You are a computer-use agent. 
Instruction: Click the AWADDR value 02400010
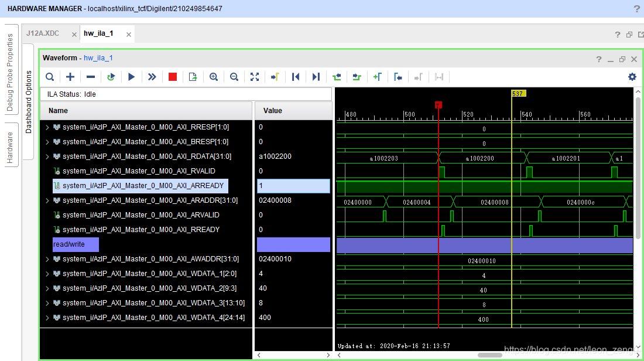tap(275, 259)
